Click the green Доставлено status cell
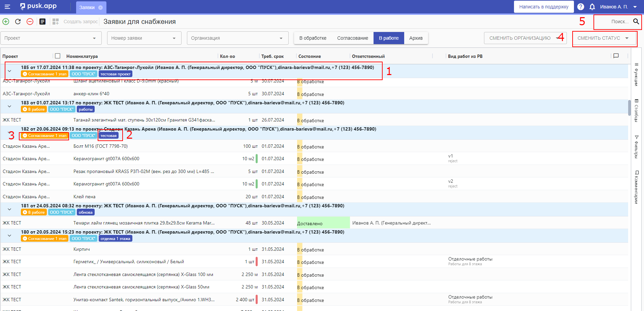Screen dimensions: 644x311 point(323,223)
